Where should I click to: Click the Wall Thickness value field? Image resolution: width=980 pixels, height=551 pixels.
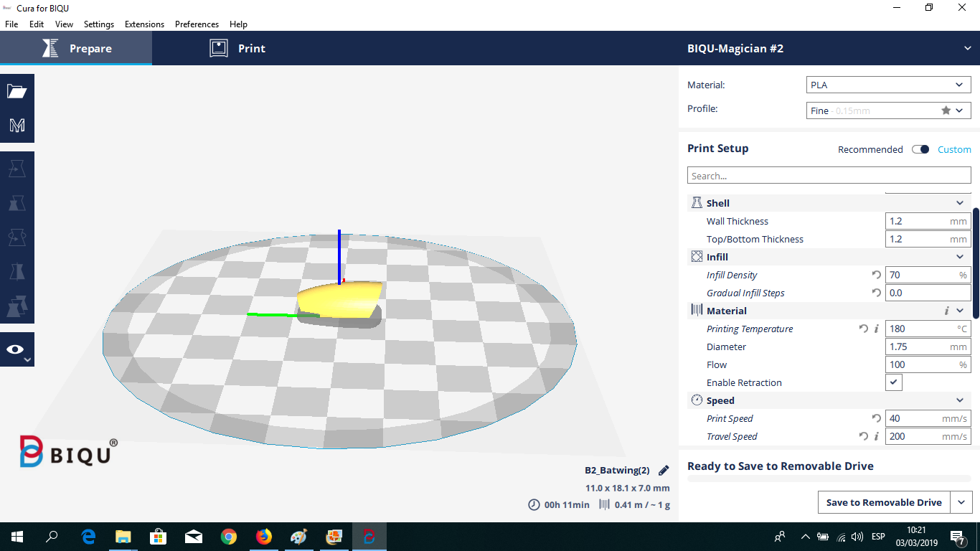pyautogui.click(x=928, y=221)
